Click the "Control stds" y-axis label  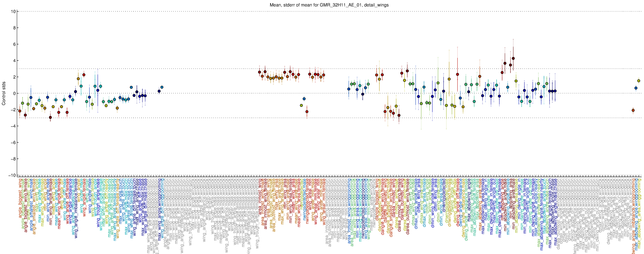(x=4, y=93)
